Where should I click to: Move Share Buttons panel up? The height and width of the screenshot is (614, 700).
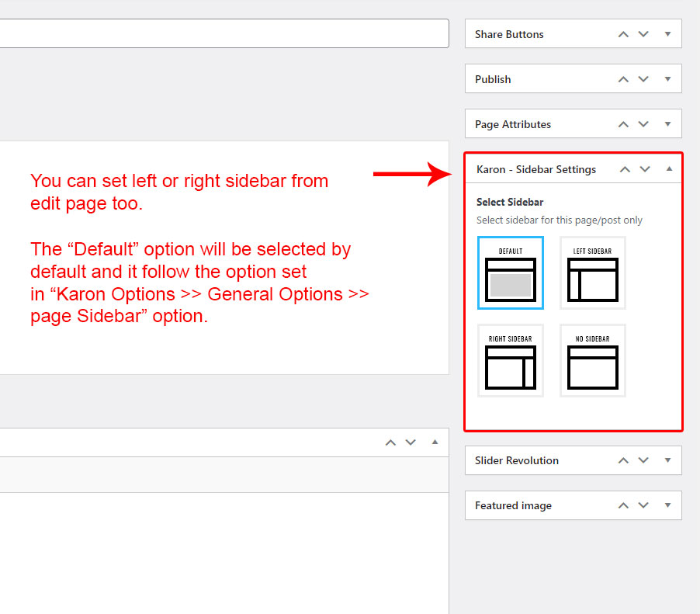[x=623, y=34]
